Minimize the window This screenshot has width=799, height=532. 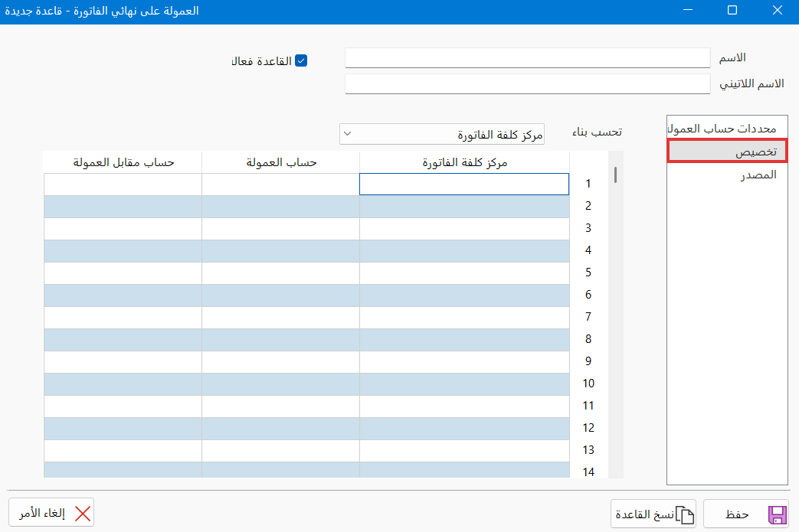pos(688,10)
